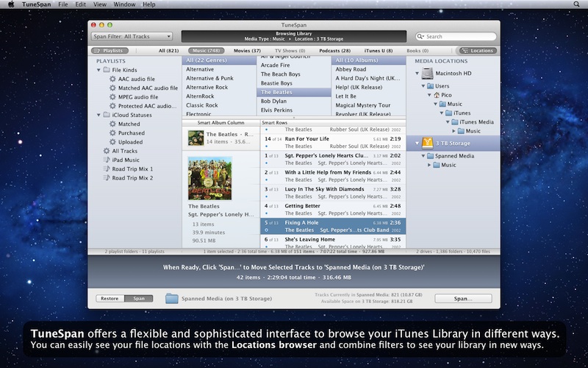Collapse the File Kinds folder

point(98,70)
